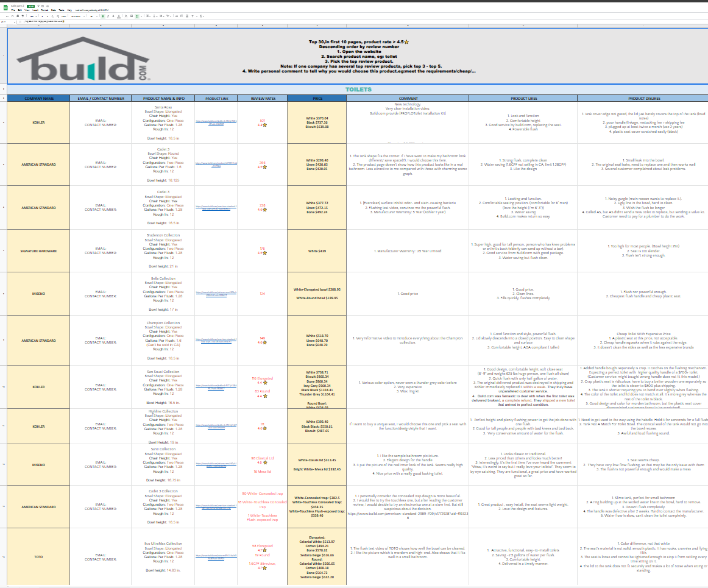Viewport: 708px width, 588px height.
Task: Open the Format menu
Action: (x=44, y=10)
